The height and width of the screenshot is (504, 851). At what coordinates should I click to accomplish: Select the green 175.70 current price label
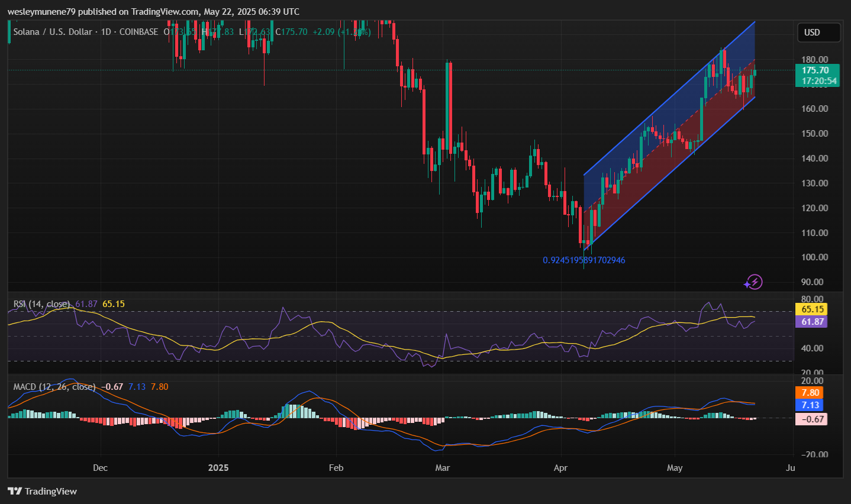tap(817, 70)
